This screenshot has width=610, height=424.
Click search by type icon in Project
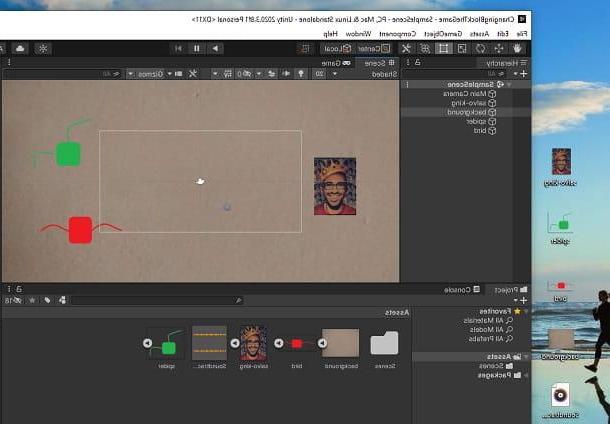62,300
